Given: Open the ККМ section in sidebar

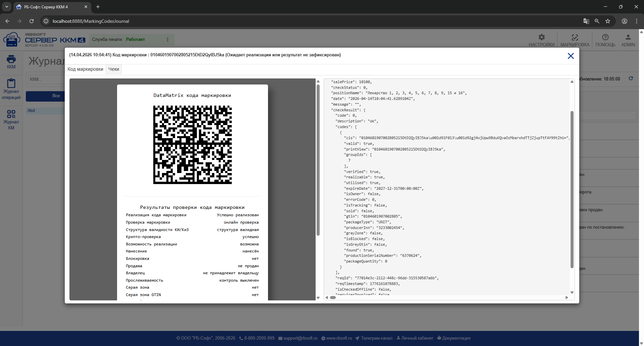Looking at the screenshot, I should 11,62.
